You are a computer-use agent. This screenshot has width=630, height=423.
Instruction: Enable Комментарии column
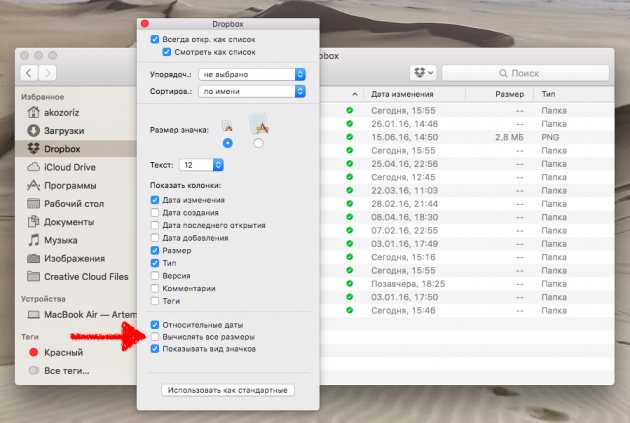pos(155,288)
